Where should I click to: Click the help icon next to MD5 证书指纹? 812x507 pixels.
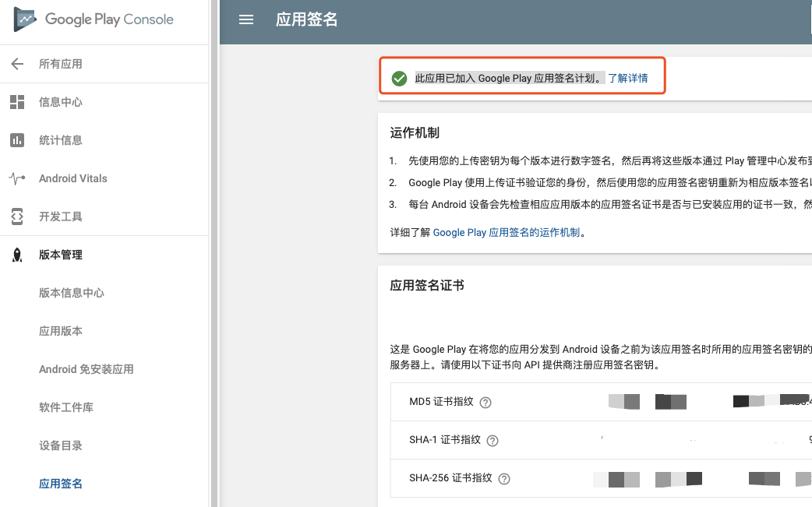pyautogui.click(x=485, y=403)
